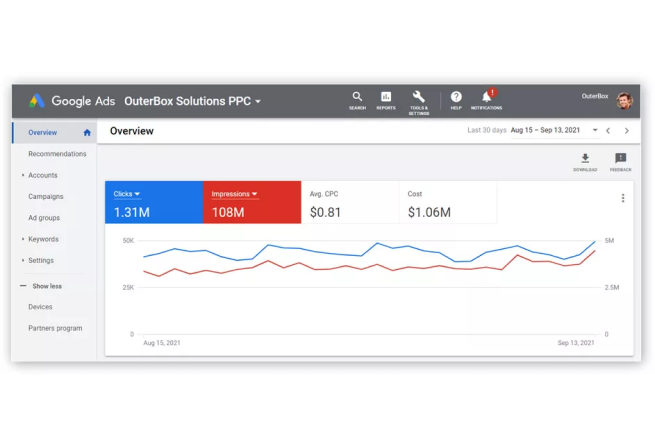Open the Search tool in header
This screenshot has height=448, width=655.
[x=357, y=101]
